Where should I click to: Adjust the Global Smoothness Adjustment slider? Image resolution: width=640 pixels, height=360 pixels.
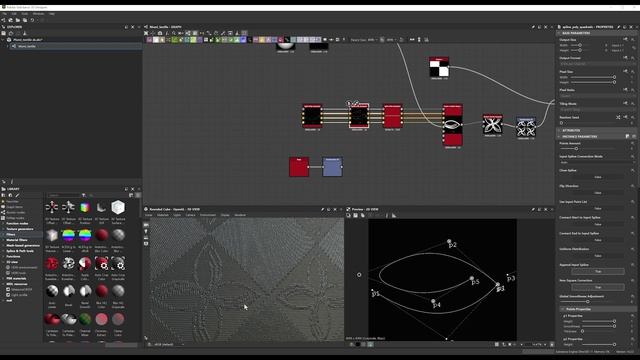tap(588, 302)
